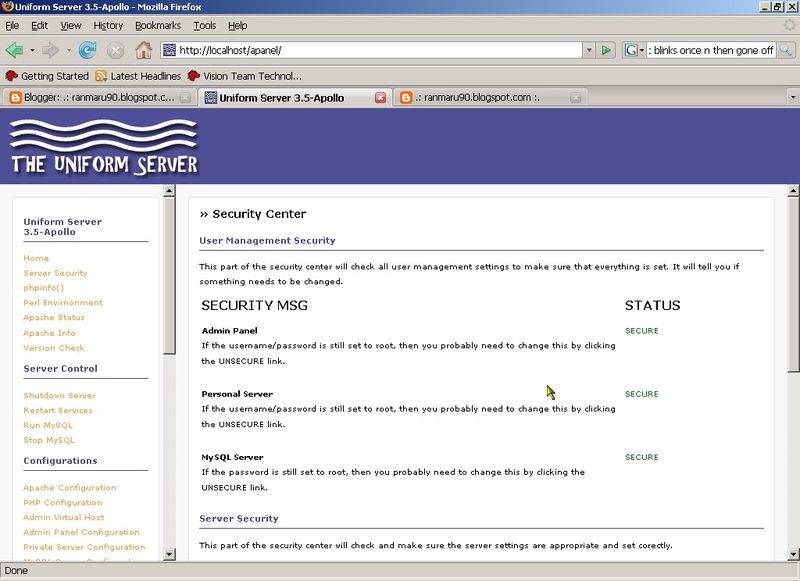Click the Restart Services link
This screenshot has height=581, width=800.
(58, 410)
